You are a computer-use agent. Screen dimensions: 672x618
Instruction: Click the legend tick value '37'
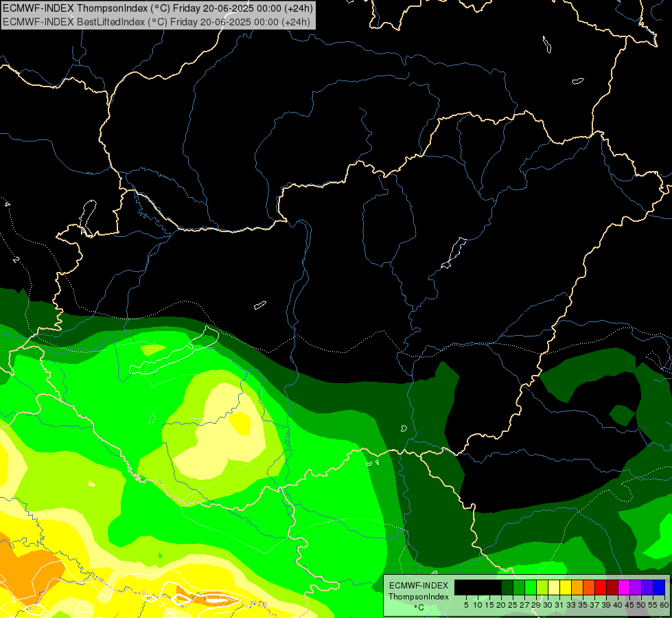point(594,605)
